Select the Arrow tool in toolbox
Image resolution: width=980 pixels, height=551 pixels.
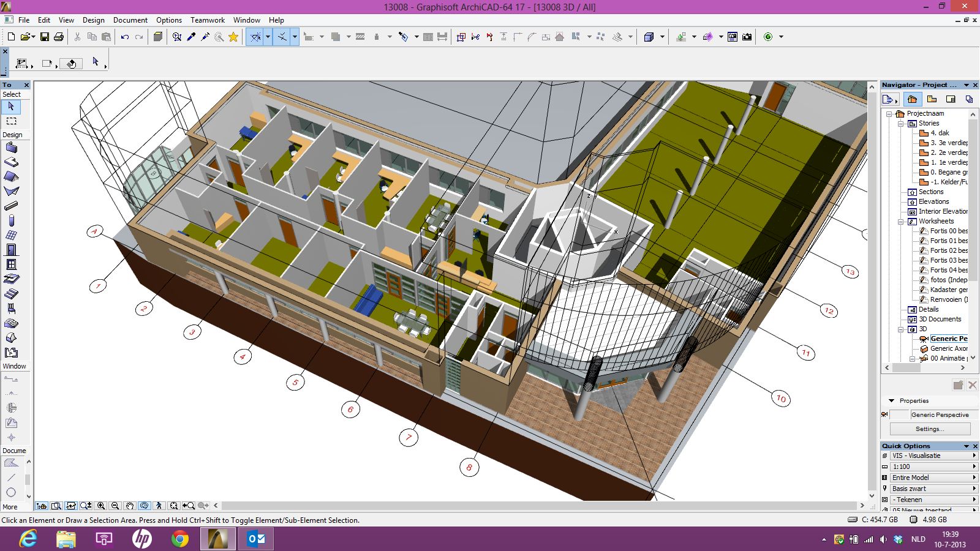[x=11, y=107]
